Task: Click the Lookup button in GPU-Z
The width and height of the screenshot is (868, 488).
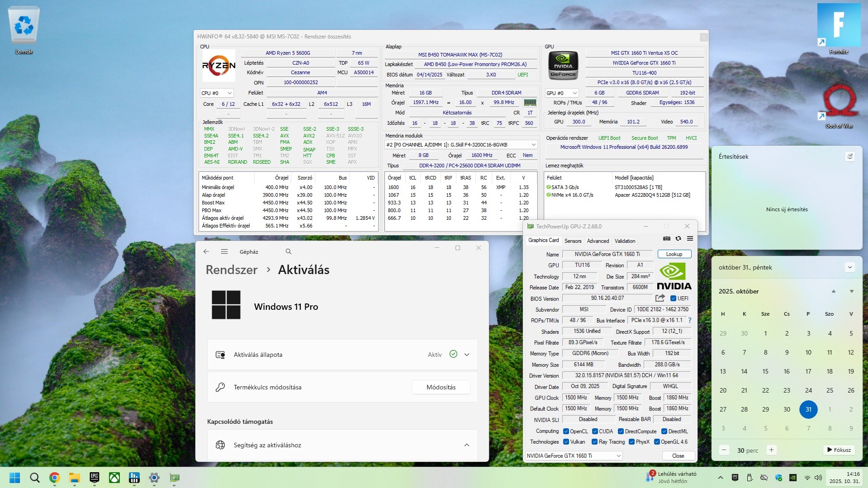Action: tap(674, 254)
